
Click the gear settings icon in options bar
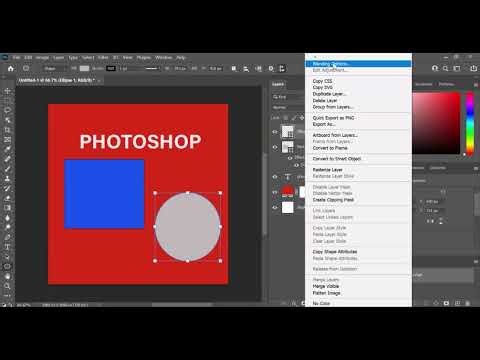click(x=271, y=68)
